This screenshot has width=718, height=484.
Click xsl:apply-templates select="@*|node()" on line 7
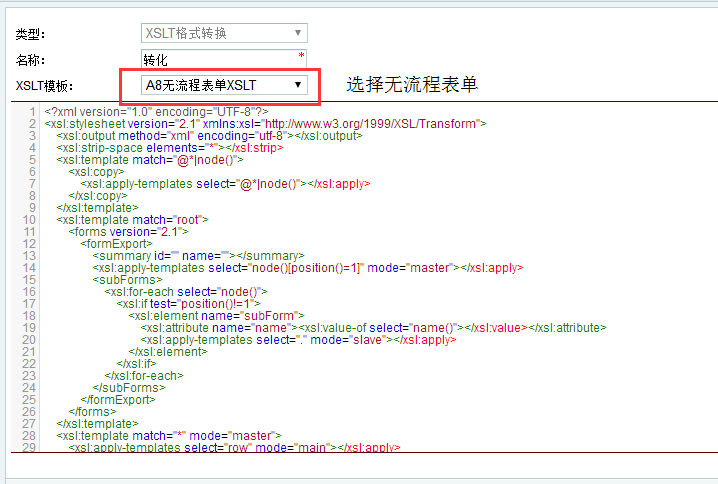coord(225,184)
